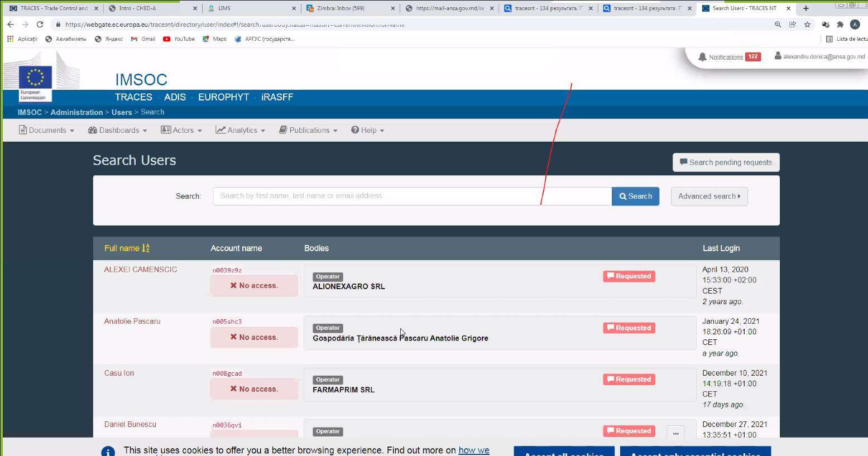868x456 pixels.
Task: Click the TRACES header link
Action: 133,97
